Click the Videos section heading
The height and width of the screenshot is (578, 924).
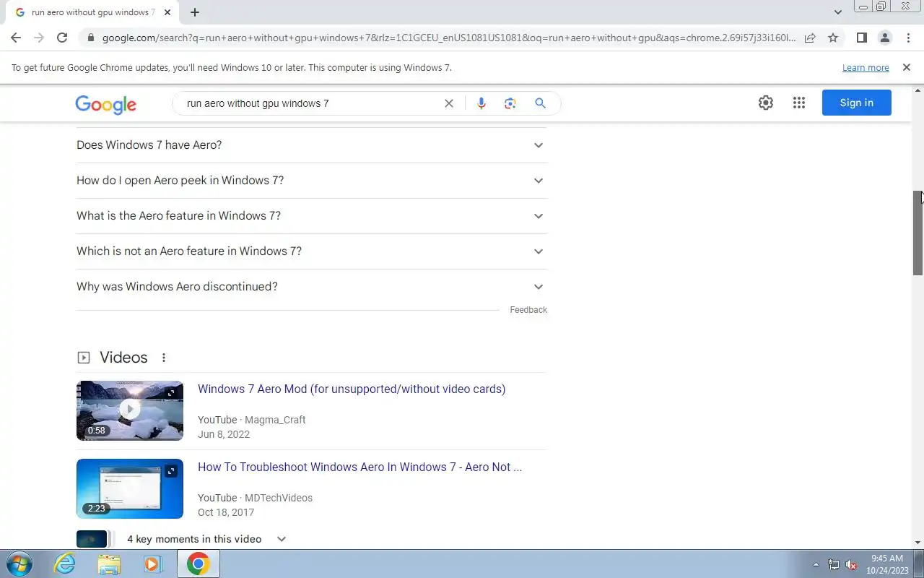point(123,358)
